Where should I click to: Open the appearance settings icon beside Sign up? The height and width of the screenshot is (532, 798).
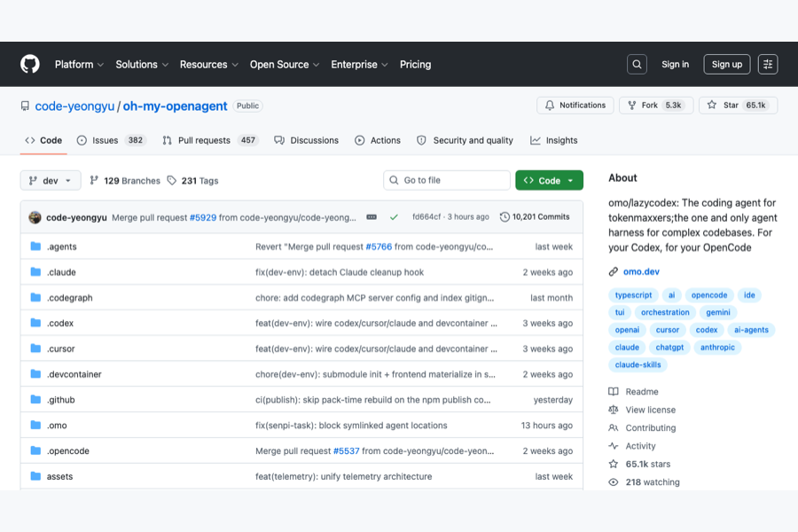click(768, 64)
